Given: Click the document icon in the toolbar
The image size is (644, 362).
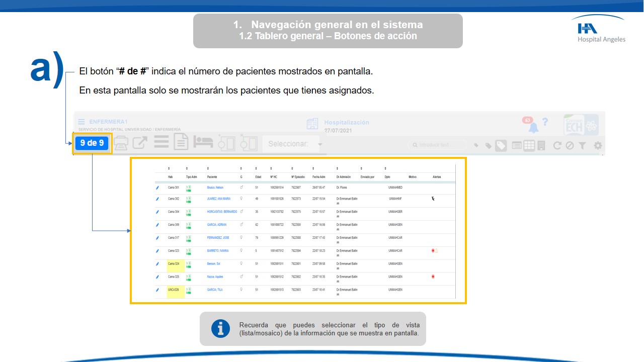Looking at the screenshot, I should 181,143.
